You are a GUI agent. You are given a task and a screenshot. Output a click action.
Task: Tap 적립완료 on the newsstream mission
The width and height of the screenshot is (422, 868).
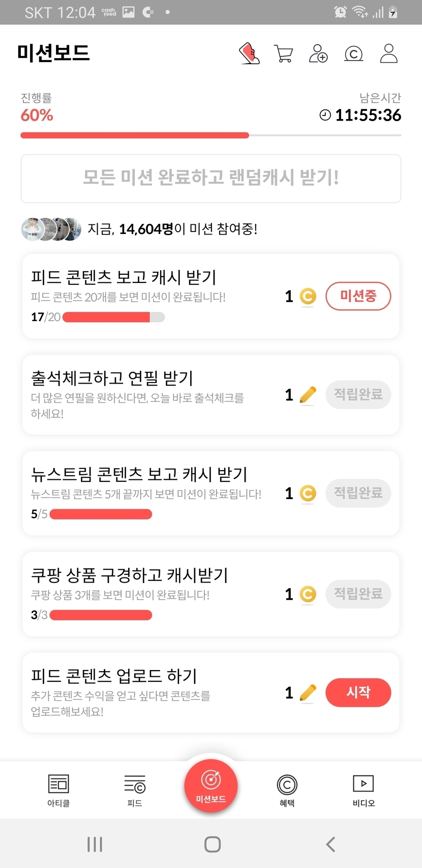pyautogui.click(x=358, y=493)
